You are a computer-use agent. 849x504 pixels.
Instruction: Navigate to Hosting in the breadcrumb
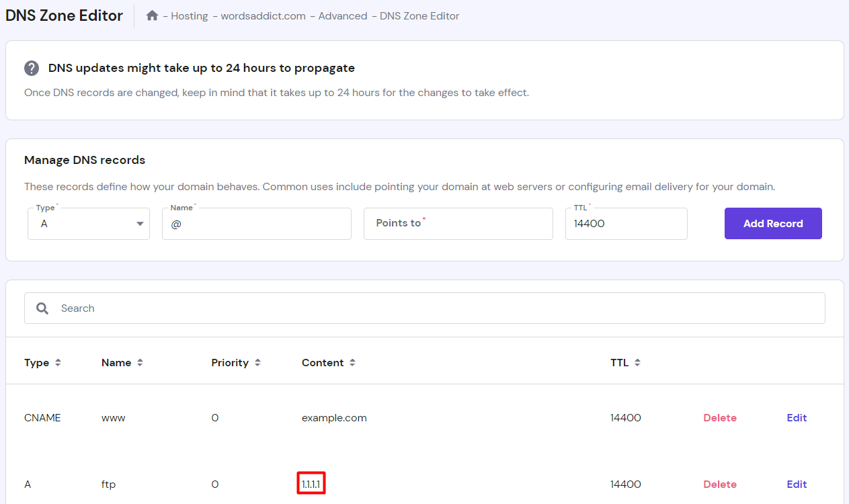190,15
